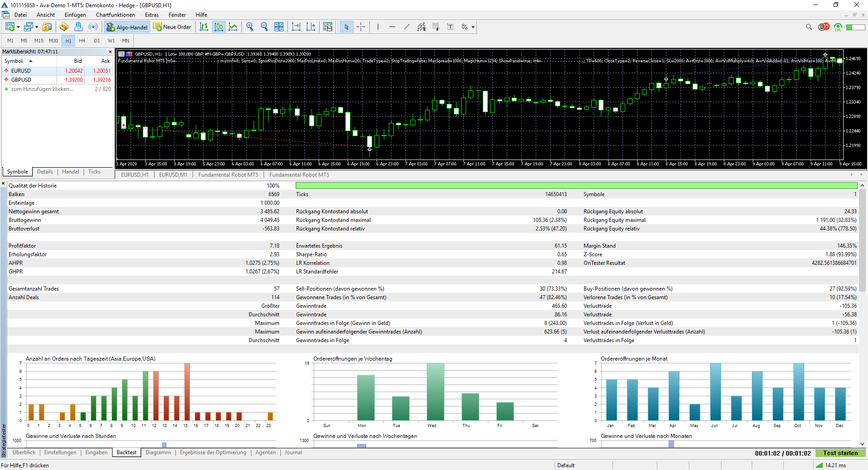Click the Zoom out magnifier icon
This screenshot has height=470, width=868.
(264, 27)
